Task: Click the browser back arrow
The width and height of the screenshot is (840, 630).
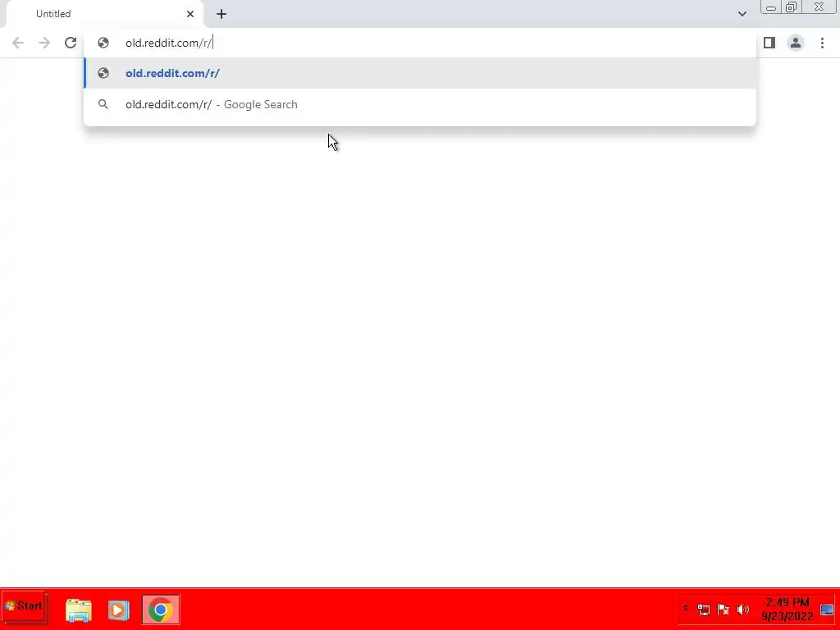Action: 18,43
